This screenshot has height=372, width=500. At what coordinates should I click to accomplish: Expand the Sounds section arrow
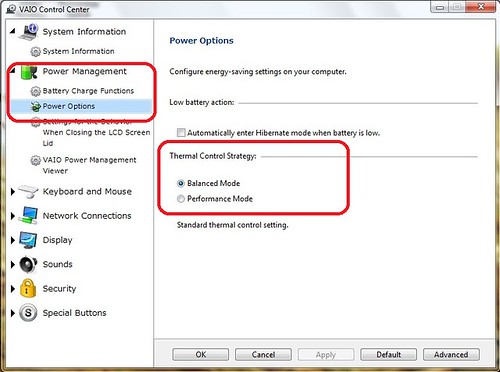pyautogui.click(x=13, y=264)
